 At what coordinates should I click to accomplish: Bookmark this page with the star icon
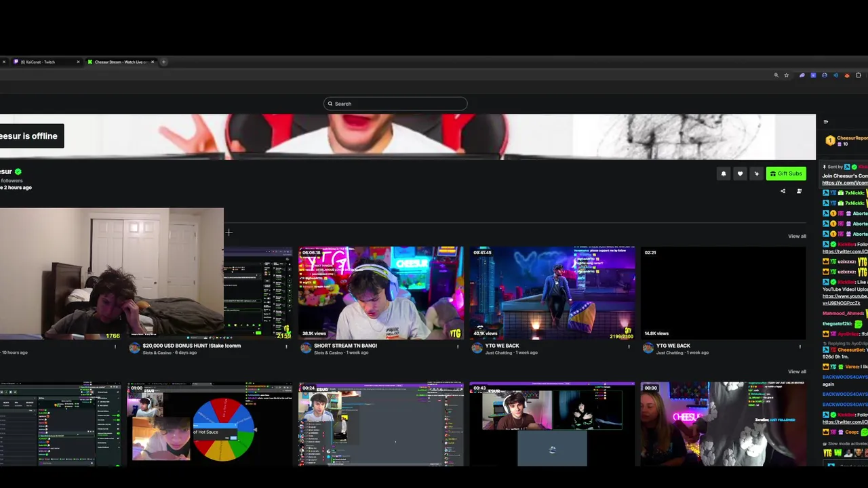click(x=787, y=75)
